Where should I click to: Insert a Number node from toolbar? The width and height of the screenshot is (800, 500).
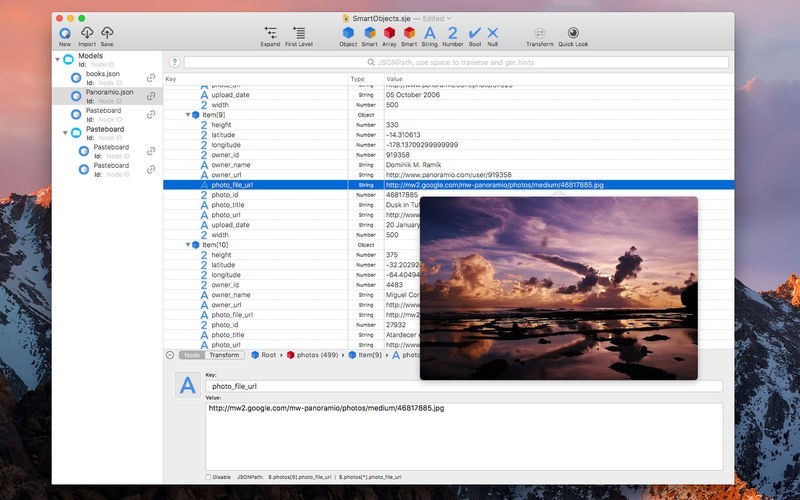pos(453,36)
